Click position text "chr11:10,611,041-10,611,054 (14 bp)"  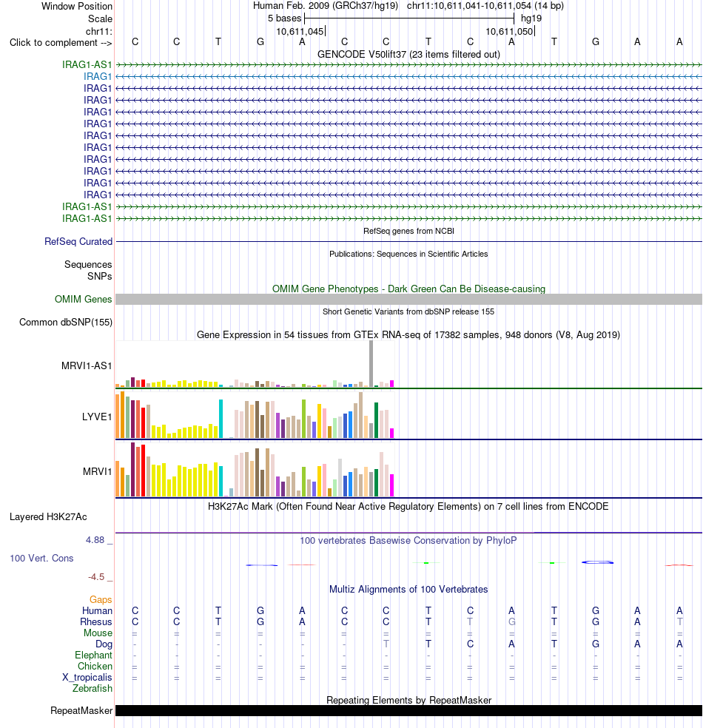(x=485, y=6)
